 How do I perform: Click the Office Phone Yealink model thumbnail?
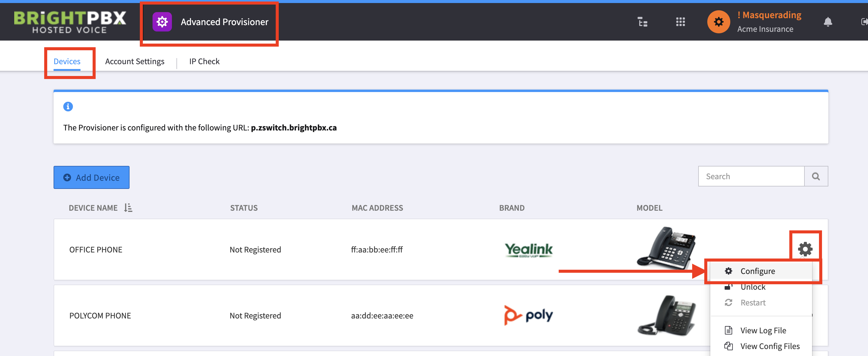coord(666,248)
